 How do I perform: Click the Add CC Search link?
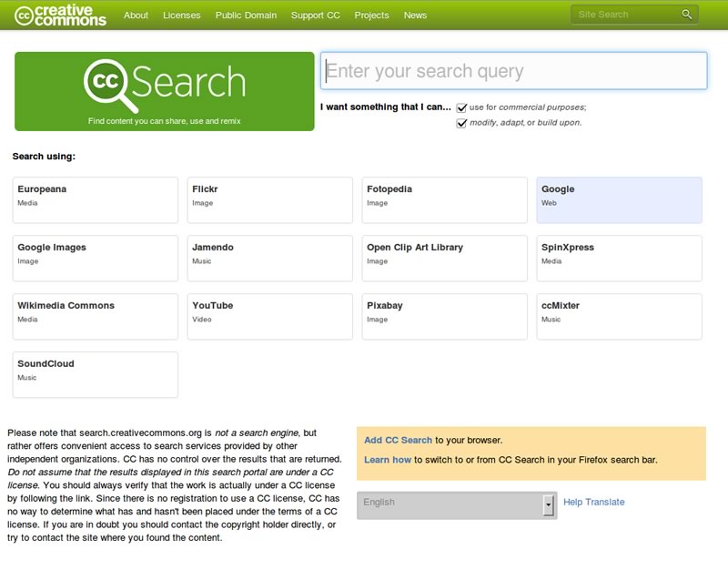coord(398,441)
